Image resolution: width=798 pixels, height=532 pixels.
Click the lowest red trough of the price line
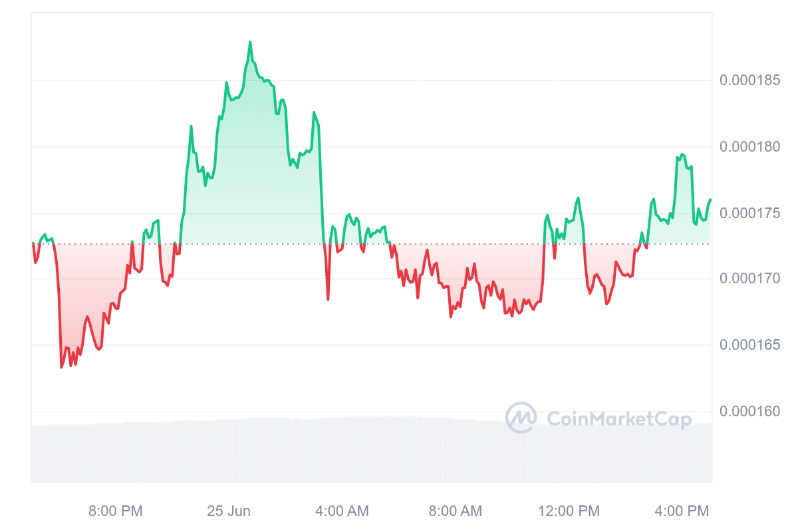point(61,367)
